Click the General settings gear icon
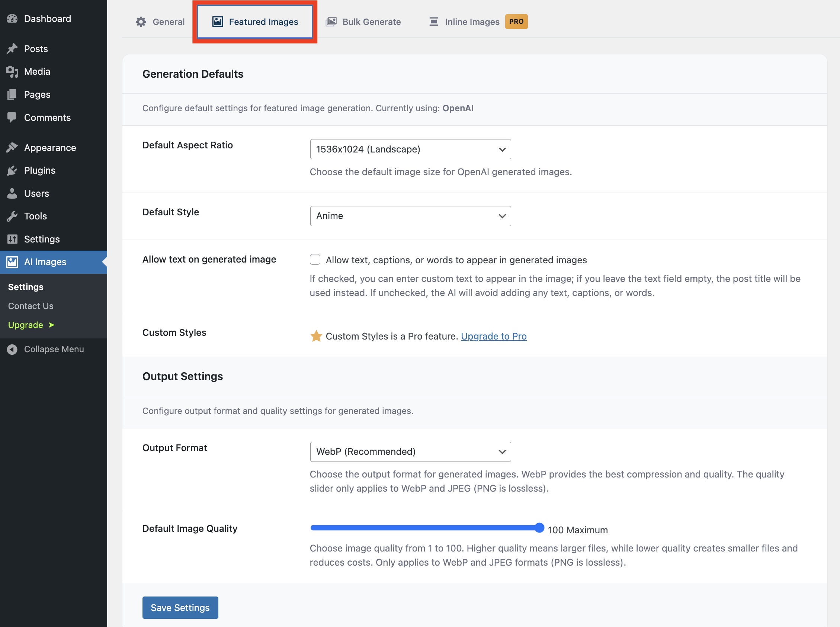The width and height of the screenshot is (840, 627). click(141, 22)
